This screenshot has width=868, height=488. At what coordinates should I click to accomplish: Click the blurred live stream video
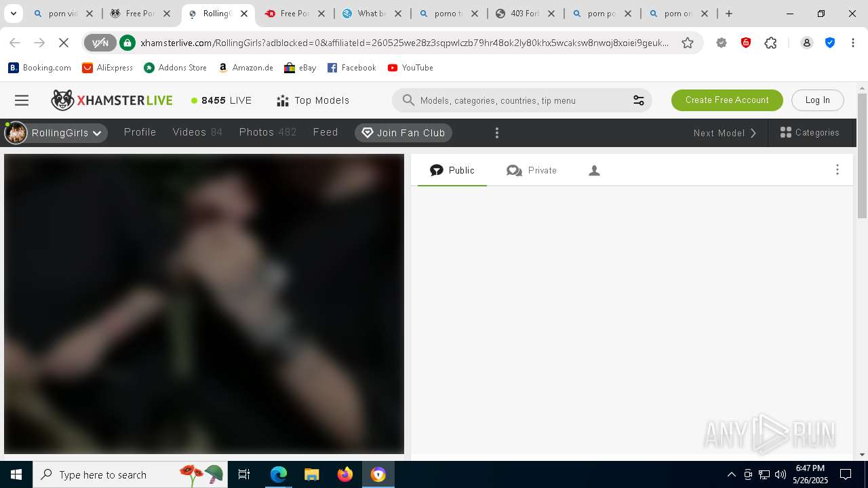click(x=204, y=304)
